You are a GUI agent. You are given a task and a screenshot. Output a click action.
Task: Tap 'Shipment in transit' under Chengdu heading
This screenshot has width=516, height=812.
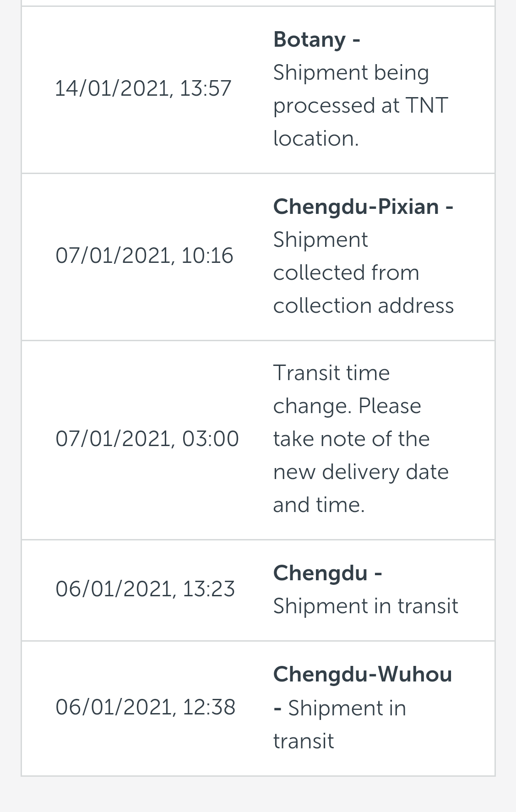point(365,606)
